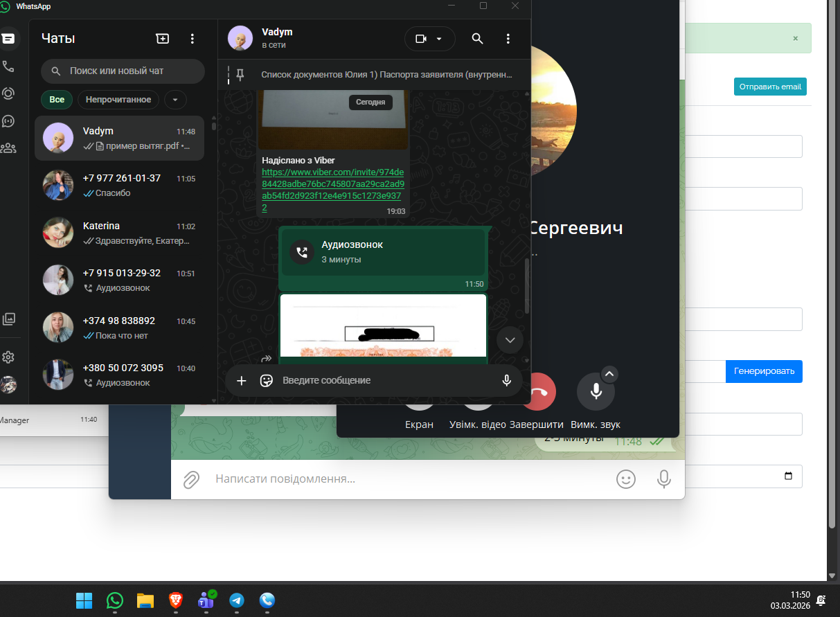840x617 pixels.
Task: Record voice message in Telegram
Action: pyautogui.click(x=663, y=479)
